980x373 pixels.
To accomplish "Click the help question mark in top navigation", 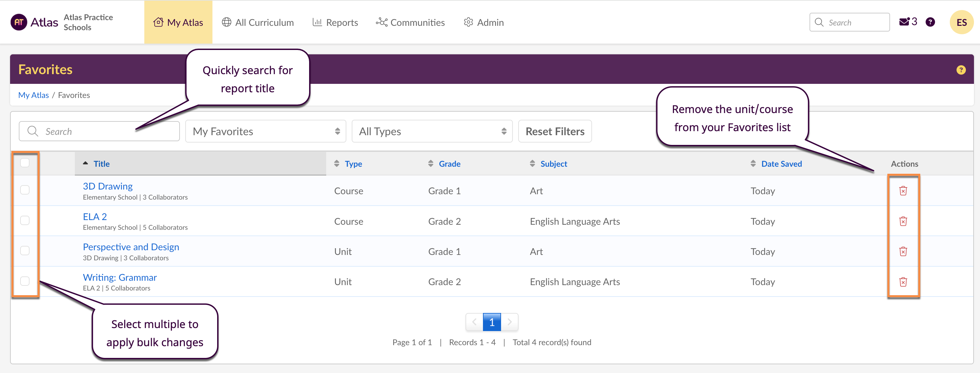I will [x=930, y=22].
